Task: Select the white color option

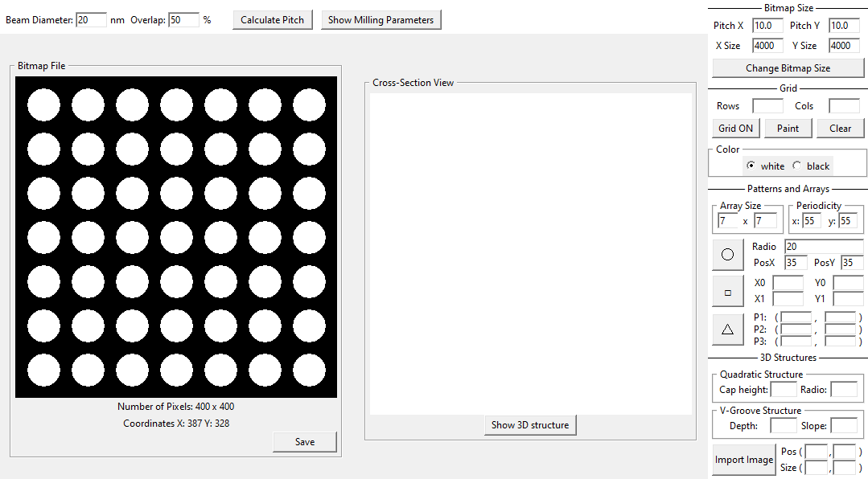Action: (752, 166)
